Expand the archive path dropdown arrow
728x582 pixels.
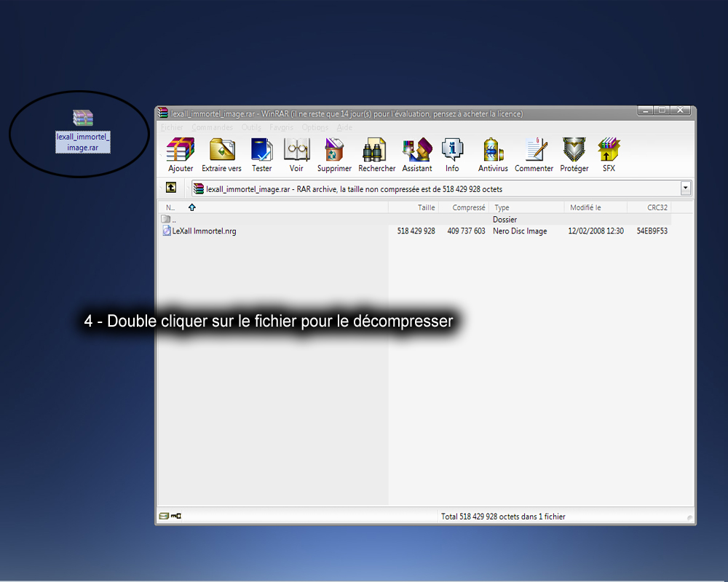point(685,188)
